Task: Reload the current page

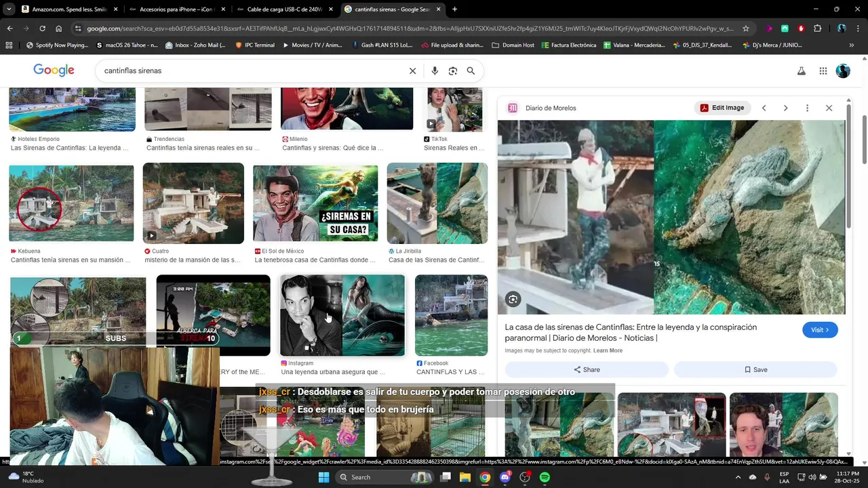Action: [42, 28]
